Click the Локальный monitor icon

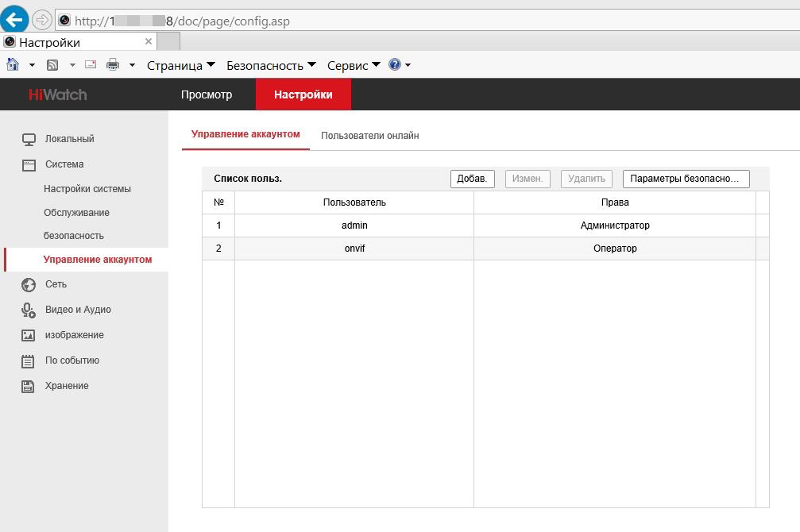[29, 139]
